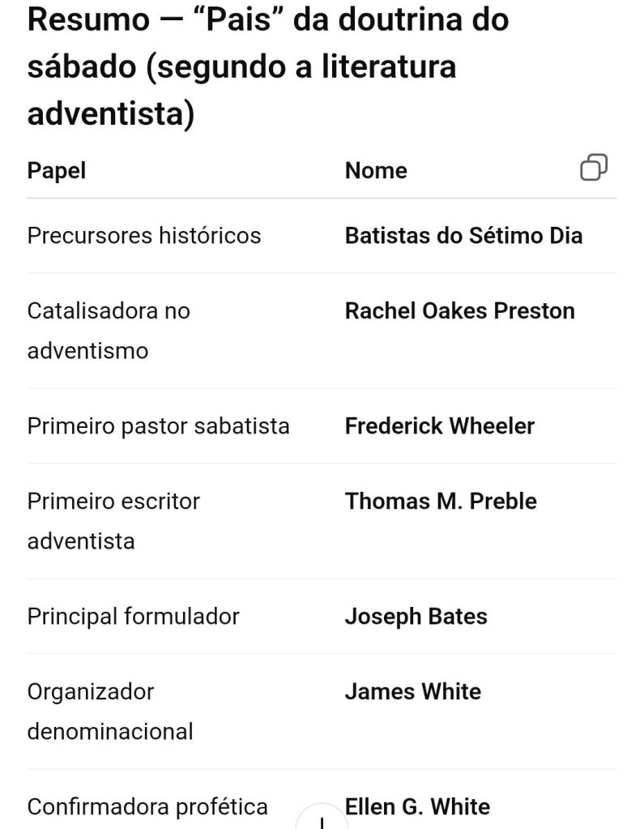Click the scroll-down arrow button at bottom
Screen dimensions: 644x829
click(322, 818)
